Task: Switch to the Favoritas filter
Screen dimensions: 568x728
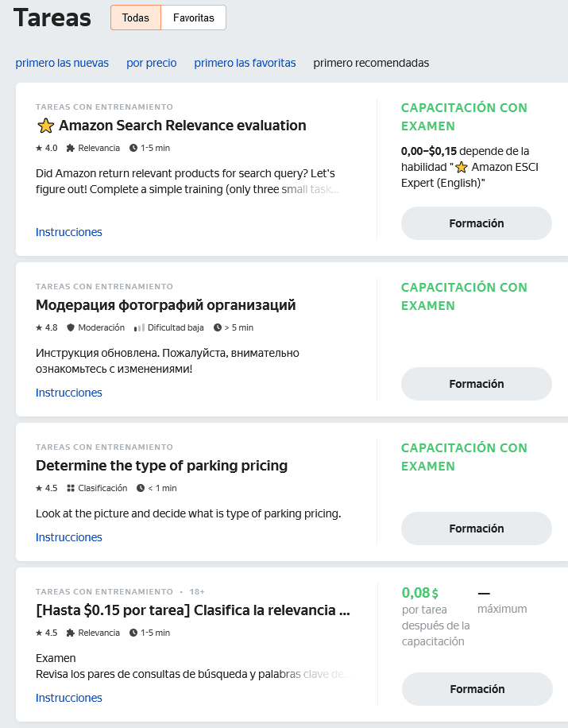Action: (x=193, y=17)
